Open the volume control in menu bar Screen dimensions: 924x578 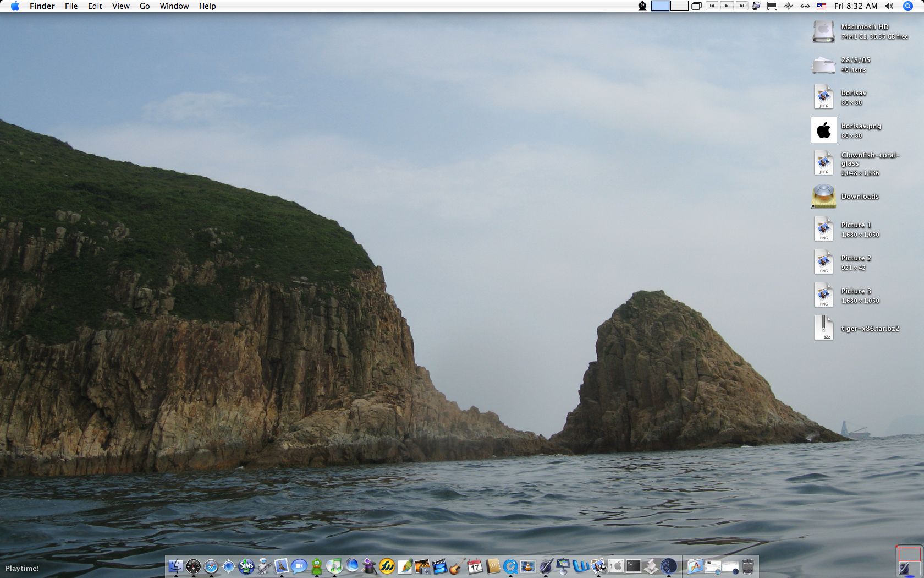click(x=889, y=6)
